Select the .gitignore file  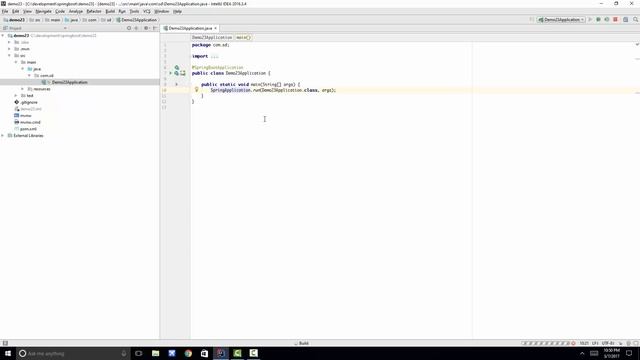26,102
